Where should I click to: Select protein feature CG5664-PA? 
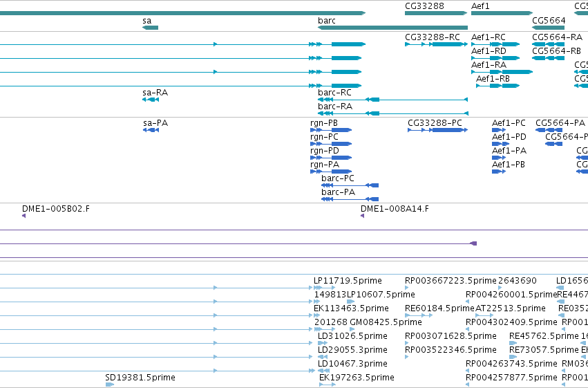[549, 130]
